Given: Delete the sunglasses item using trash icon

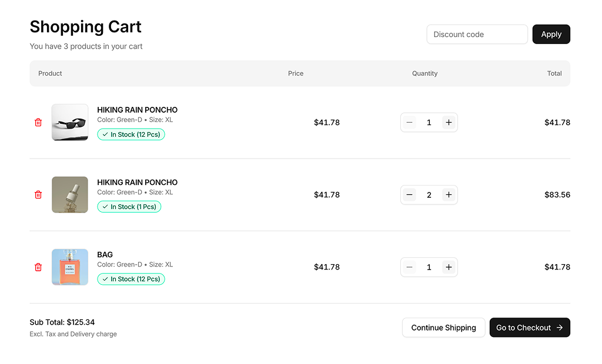Looking at the screenshot, I should tap(38, 122).
